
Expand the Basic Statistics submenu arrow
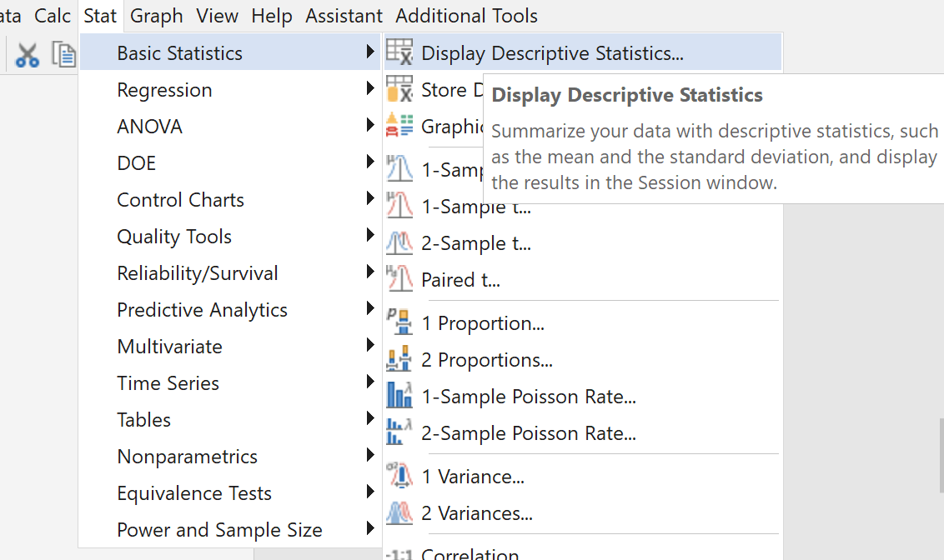[x=370, y=52]
